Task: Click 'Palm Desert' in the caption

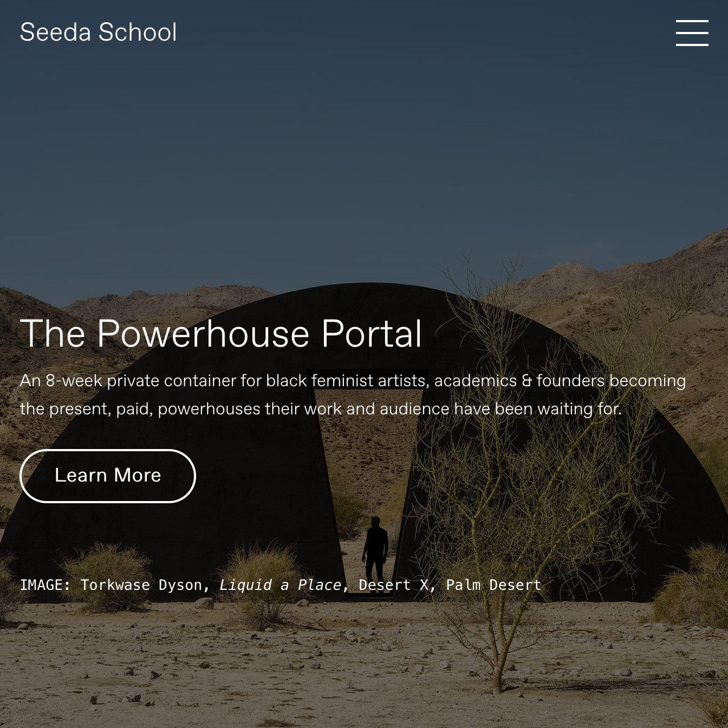Action: 493,585
